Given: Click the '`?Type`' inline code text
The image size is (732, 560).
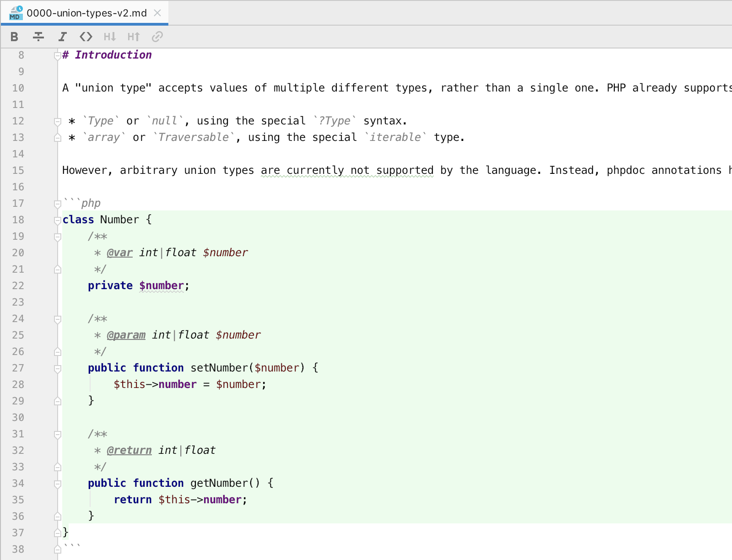Looking at the screenshot, I should pyautogui.click(x=335, y=121).
